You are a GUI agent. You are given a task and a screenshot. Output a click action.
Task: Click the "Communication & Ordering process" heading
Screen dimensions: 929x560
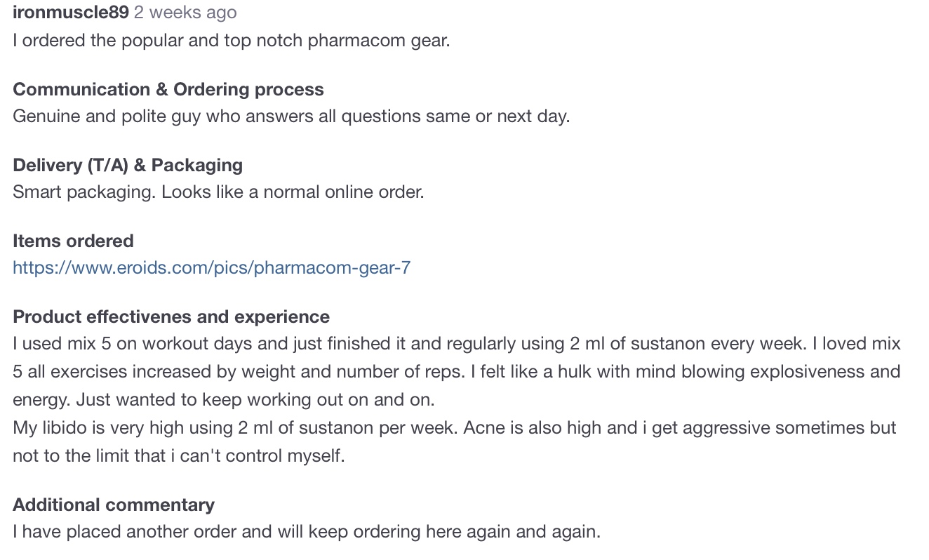coord(168,89)
